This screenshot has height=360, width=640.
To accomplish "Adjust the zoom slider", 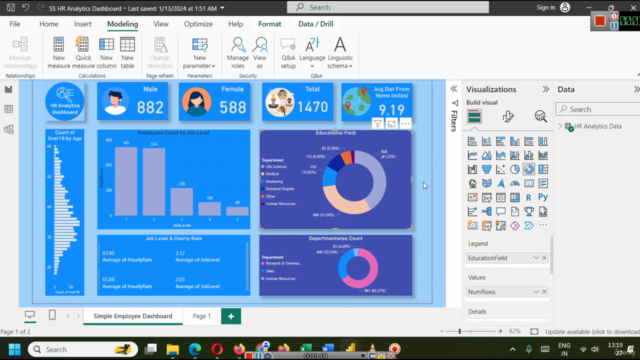I will [460, 331].
